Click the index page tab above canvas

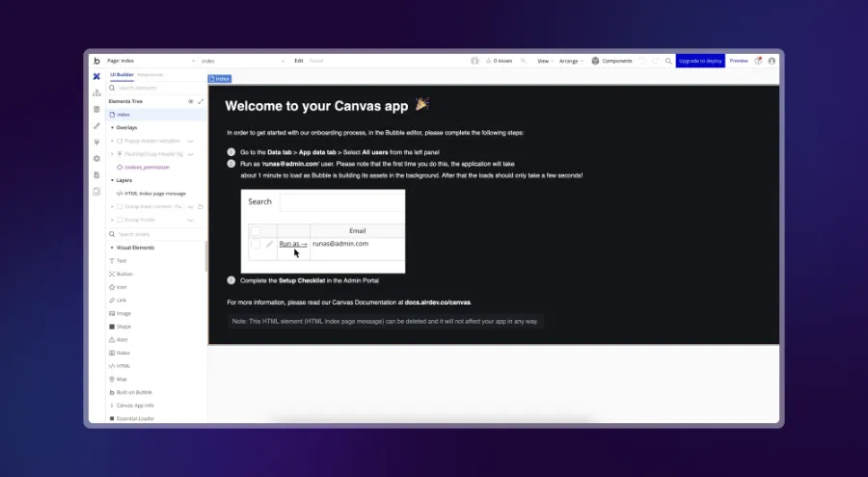click(x=220, y=79)
